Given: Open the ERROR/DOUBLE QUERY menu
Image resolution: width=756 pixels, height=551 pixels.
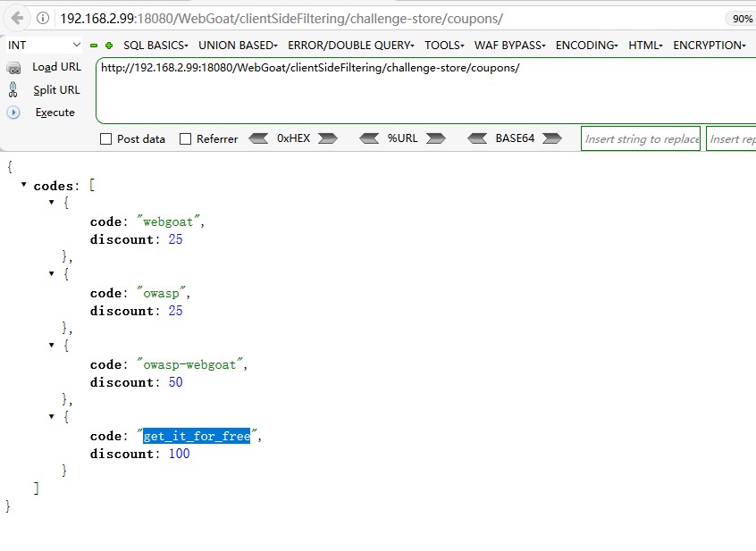Looking at the screenshot, I should (351, 46).
